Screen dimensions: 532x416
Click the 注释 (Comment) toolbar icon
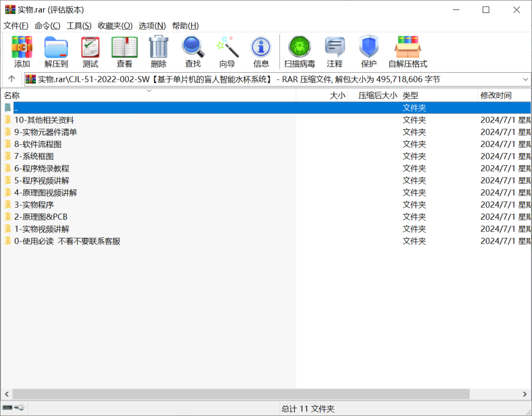335,52
